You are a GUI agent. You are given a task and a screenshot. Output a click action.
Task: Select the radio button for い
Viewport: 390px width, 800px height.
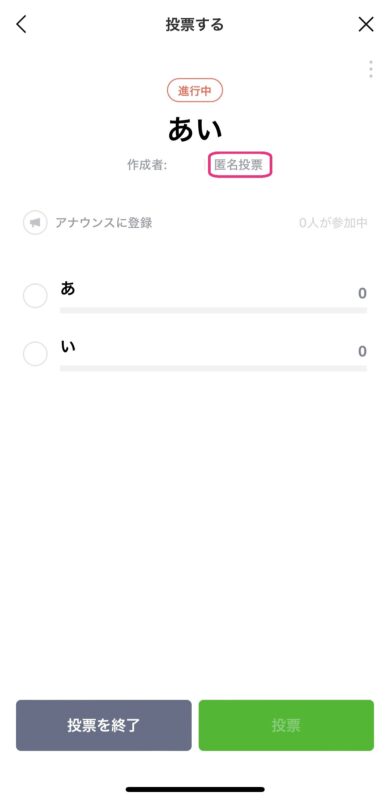35,354
